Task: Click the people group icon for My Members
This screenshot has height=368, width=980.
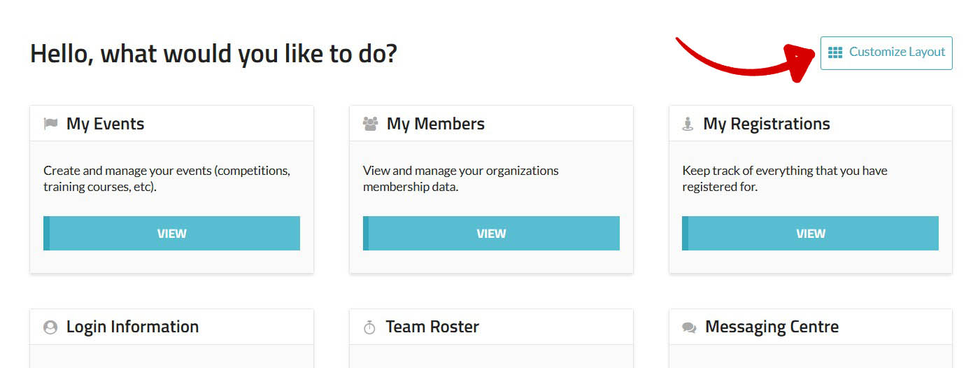Action: coord(370,124)
